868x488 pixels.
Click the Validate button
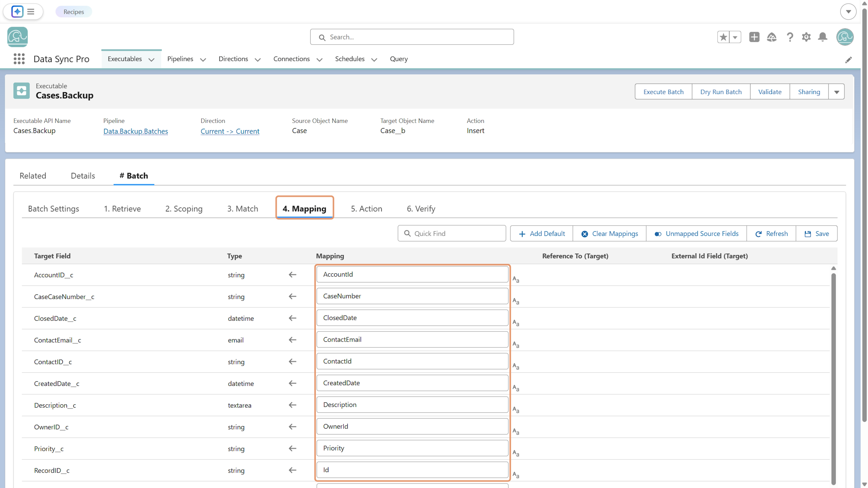pyautogui.click(x=770, y=91)
